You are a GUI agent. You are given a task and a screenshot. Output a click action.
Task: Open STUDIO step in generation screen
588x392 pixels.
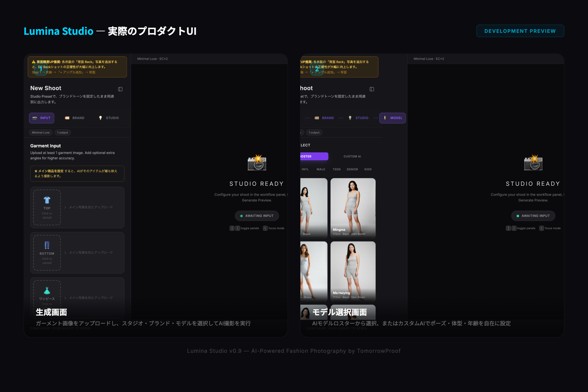tap(109, 118)
